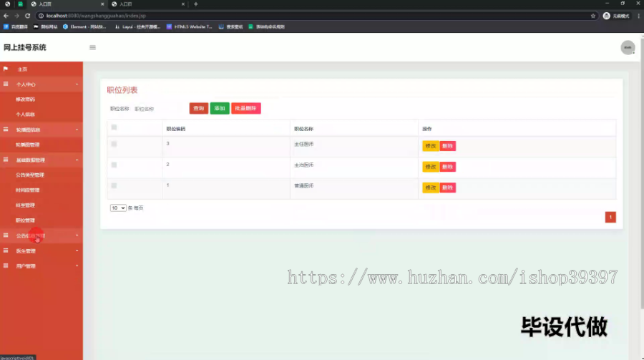Click page number 1 in pagination

click(x=610, y=217)
